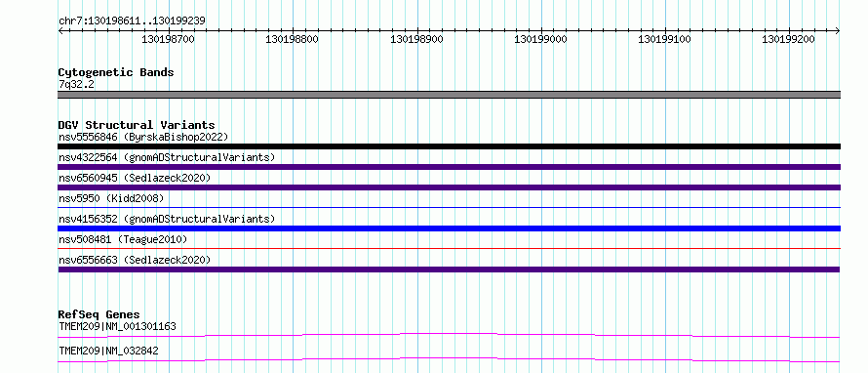Screen dimensions: 868x373
Task: Click the thin blue nsv5950 variant line
Action: pos(449,207)
